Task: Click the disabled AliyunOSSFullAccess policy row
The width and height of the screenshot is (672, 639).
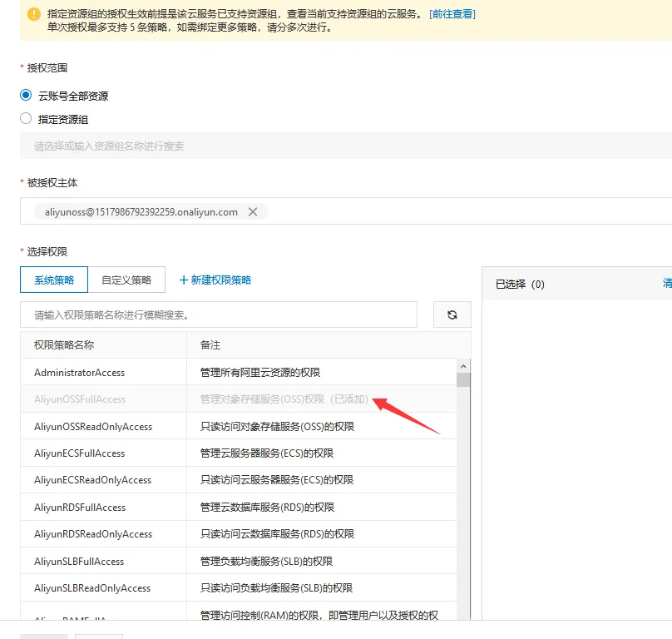Action: (x=239, y=399)
